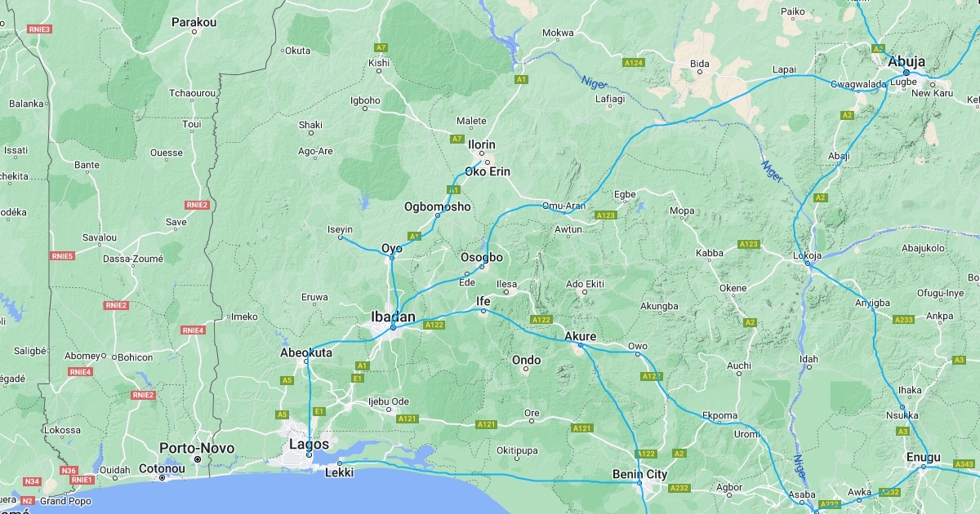Click the RNIE3 road shield
Image resolution: width=980 pixels, height=514 pixels.
coord(40,29)
